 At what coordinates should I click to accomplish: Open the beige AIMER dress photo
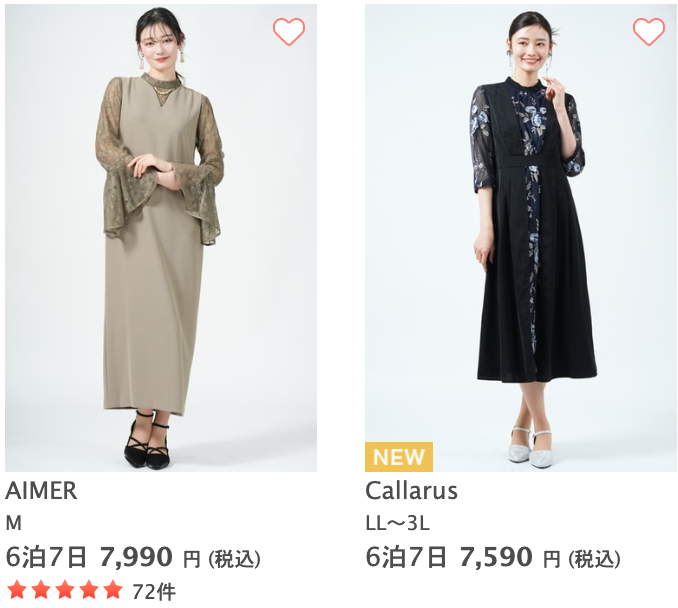[x=161, y=238]
